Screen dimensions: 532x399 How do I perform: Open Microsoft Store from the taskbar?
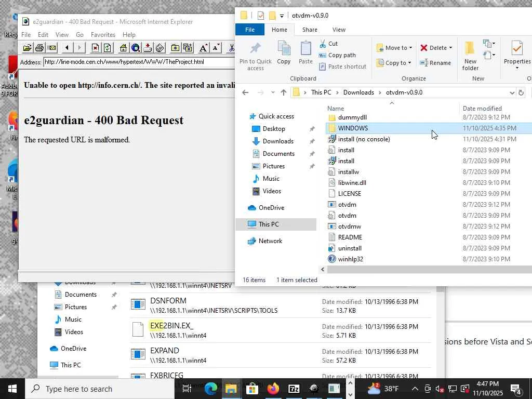(x=252, y=389)
